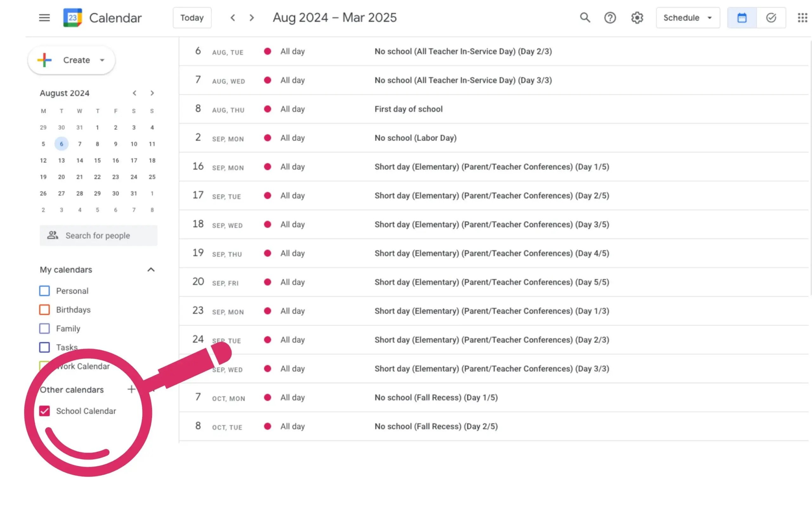
Task: Open the Support help icon
Action: pos(610,17)
